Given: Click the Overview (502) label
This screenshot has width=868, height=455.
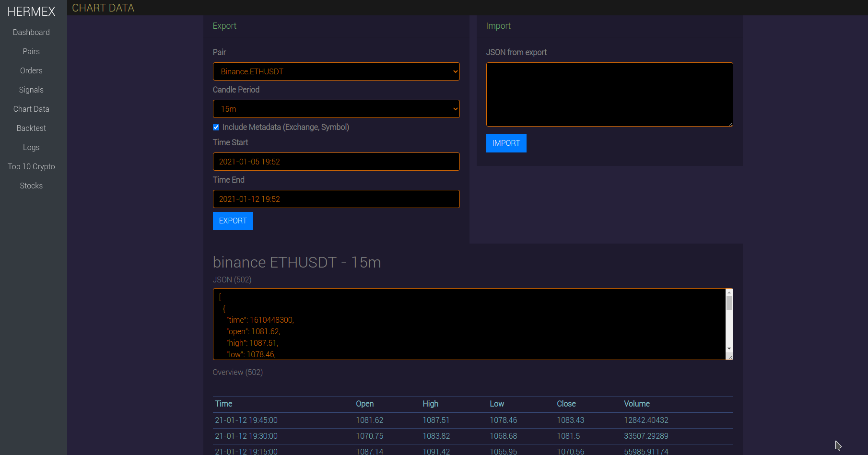Looking at the screenshot, I should click(238, 372).
